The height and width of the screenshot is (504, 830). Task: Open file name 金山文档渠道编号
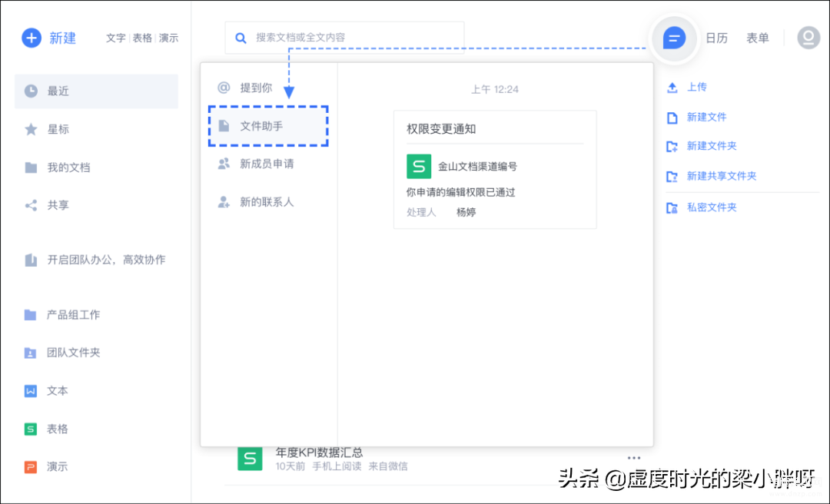coord(477,166)
